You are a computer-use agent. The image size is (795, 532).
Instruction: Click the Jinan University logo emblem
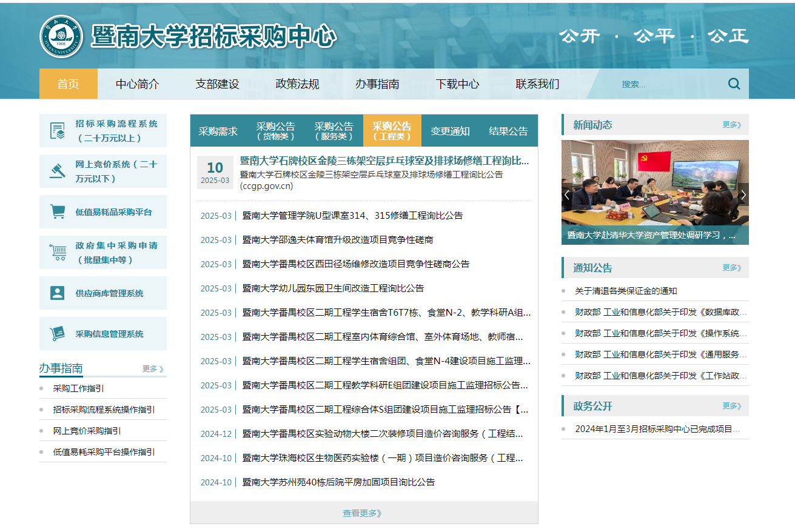coord(61,36)
